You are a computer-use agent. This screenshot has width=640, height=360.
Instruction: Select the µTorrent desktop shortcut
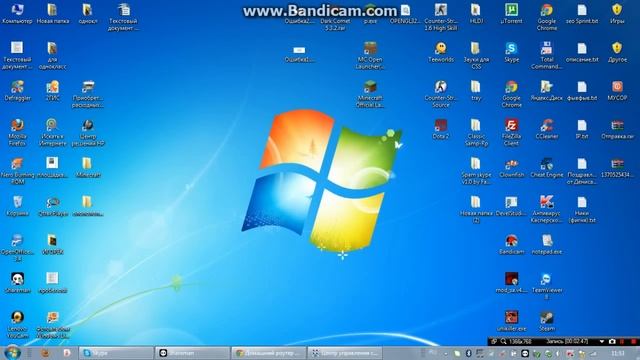[511, 13]
